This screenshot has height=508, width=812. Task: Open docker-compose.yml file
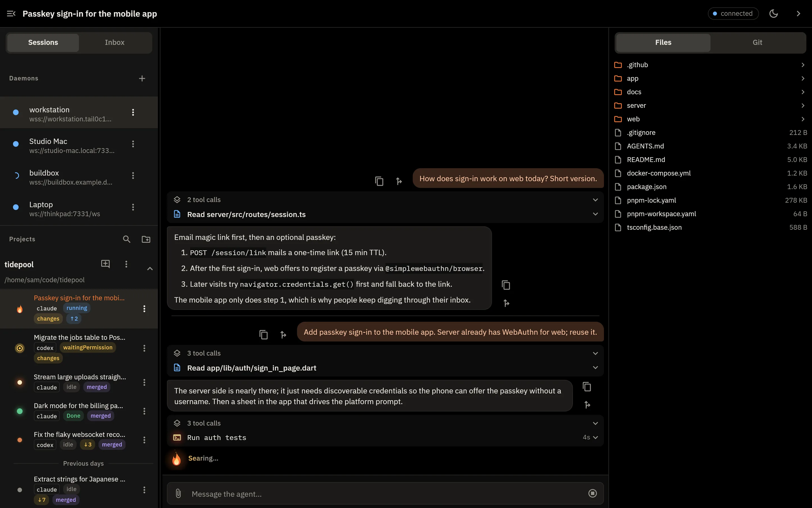point(710,173)
